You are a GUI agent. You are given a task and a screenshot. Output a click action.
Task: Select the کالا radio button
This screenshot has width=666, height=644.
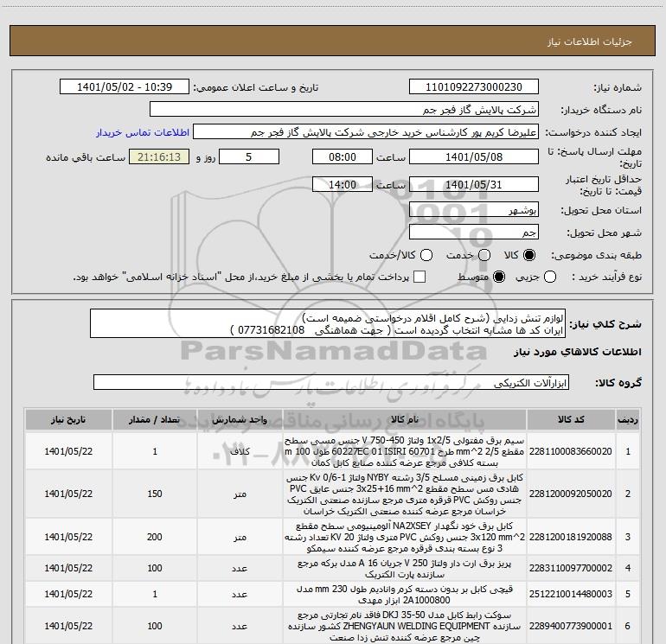529,255
